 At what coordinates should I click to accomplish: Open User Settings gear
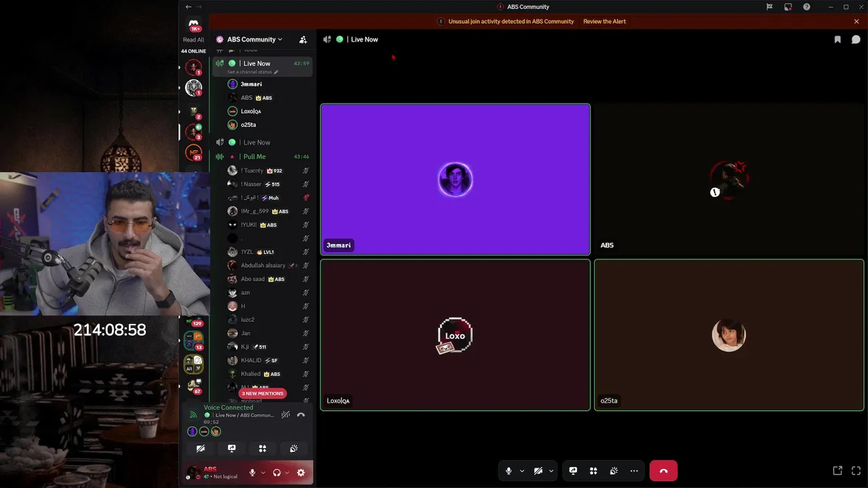coord(301,473)
